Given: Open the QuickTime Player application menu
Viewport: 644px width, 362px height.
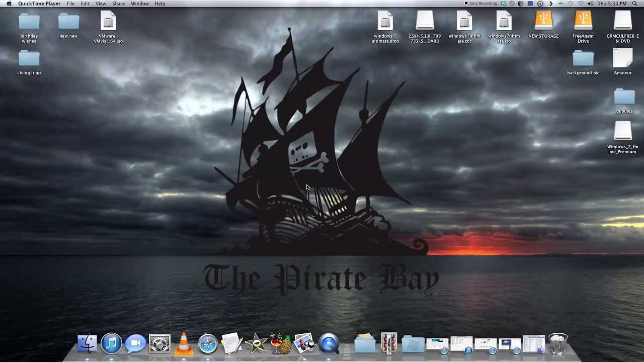Looking at the screenshot, I should click(x=39, y=4).
